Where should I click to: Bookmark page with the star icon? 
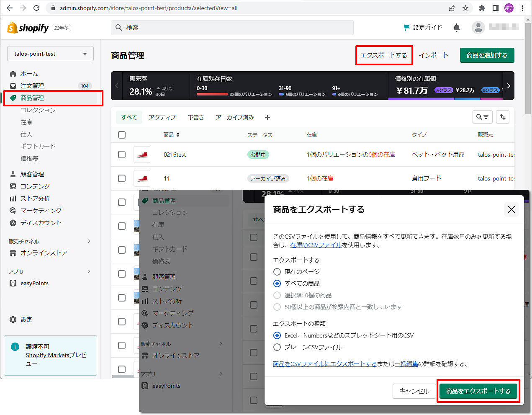tap(465, 8)
